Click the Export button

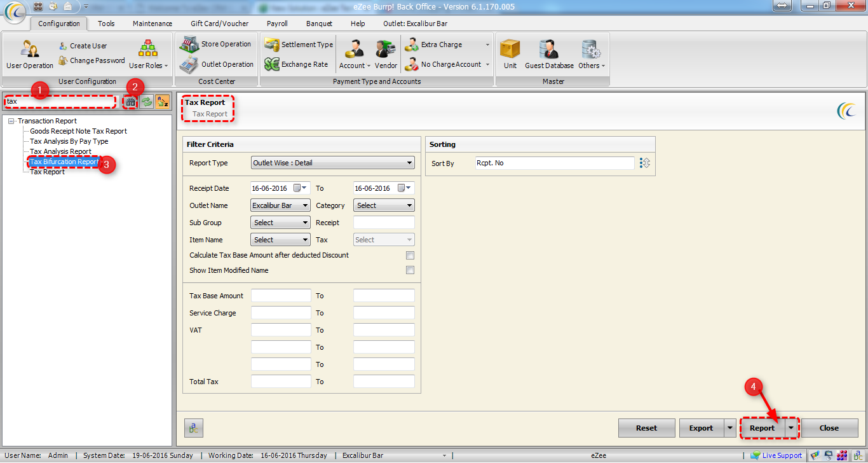[x=702, y=428]
